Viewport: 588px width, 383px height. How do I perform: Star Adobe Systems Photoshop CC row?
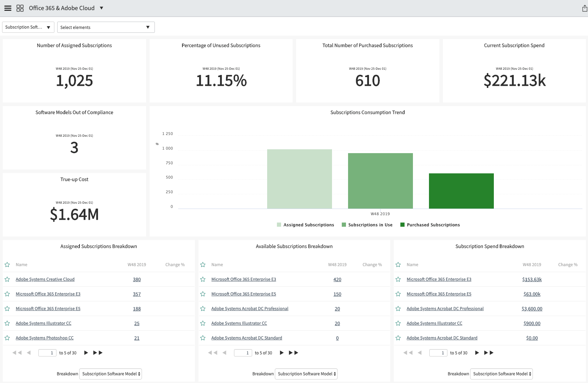click(x=7, y=338)
